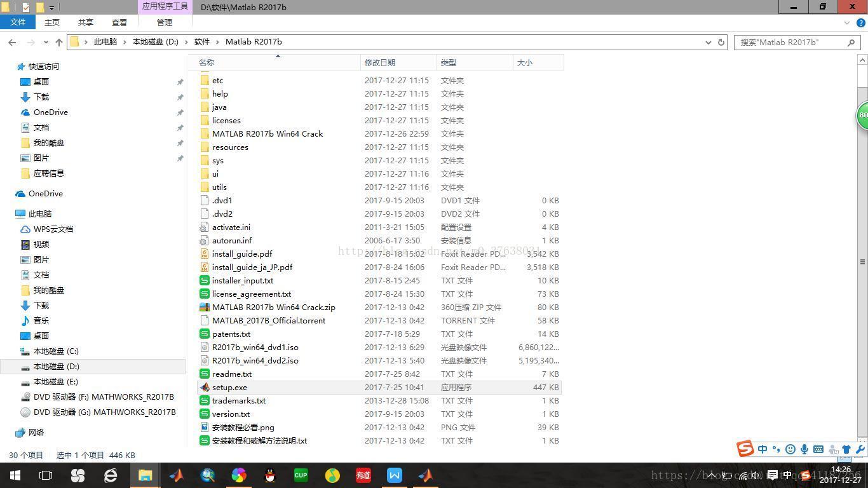This screenshot has width=868, height=488.
Task: Open Task View on taskbar
Action: [46, 475]
